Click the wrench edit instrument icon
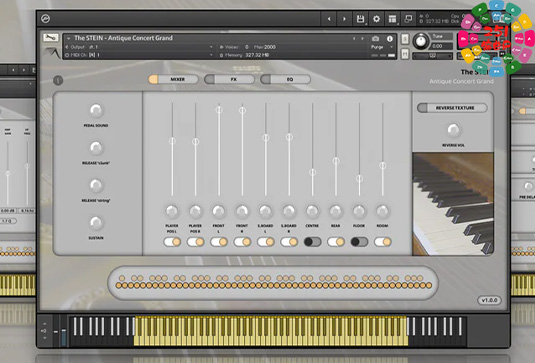 [x=50, y=37]
